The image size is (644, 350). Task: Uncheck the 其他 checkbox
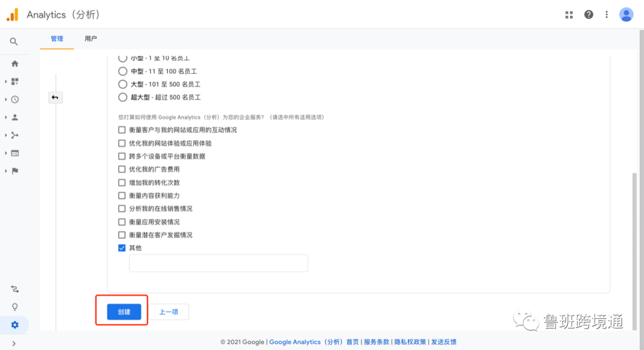pos(122,247)
